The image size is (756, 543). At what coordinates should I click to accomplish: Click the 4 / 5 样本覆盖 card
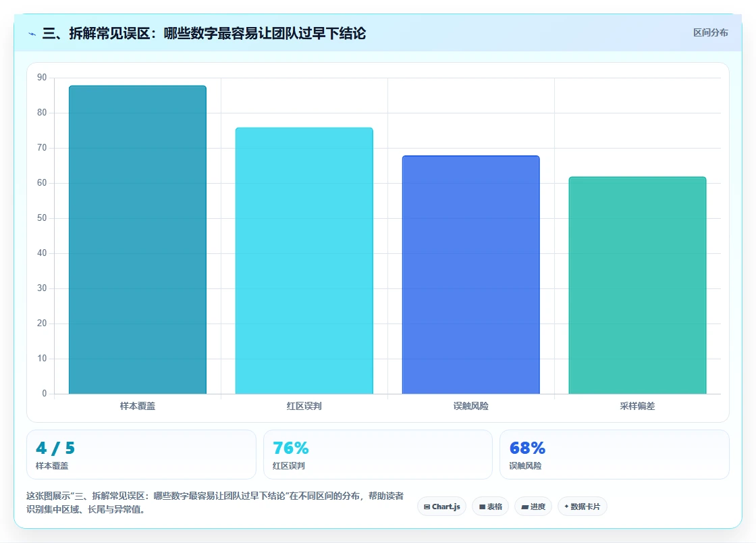[141, 455]
